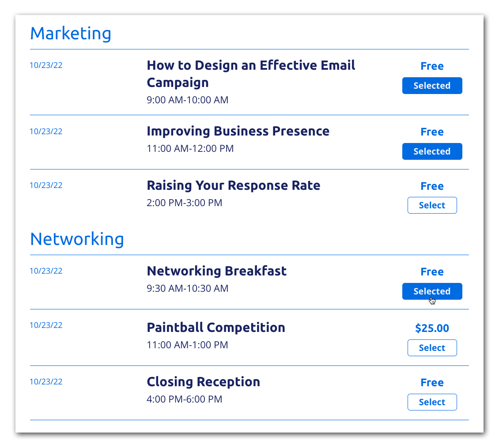Click the Selected button for Improving Business Presence
Screen dimensions: 499x448
[x=432, y=151]
